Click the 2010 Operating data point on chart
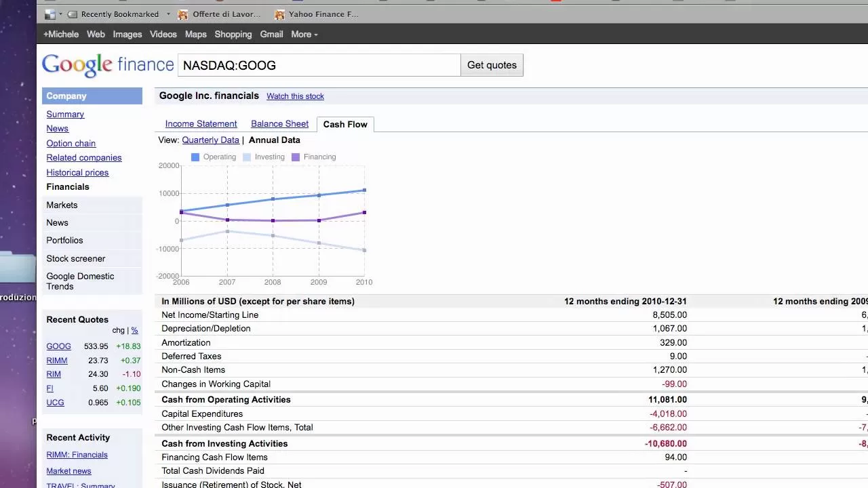This screenshot has width=868, height=488. (364, 190)
